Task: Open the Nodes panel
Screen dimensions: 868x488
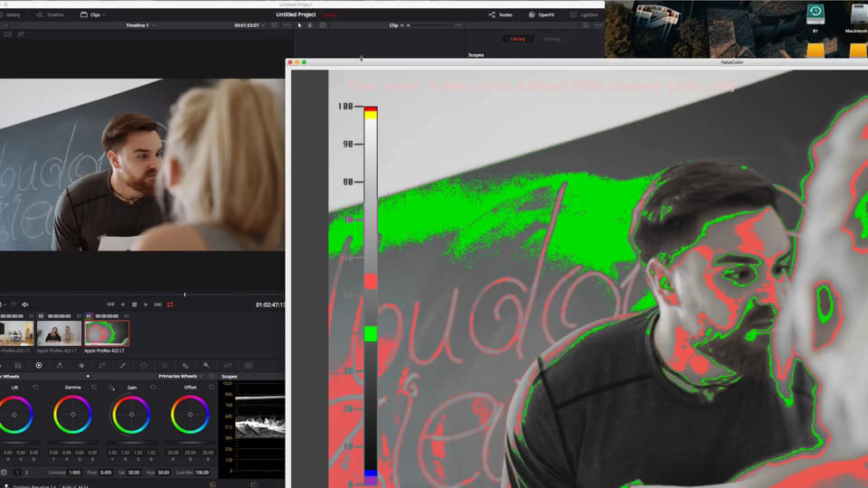Action: pyautogui.click(x=500, y=15)
